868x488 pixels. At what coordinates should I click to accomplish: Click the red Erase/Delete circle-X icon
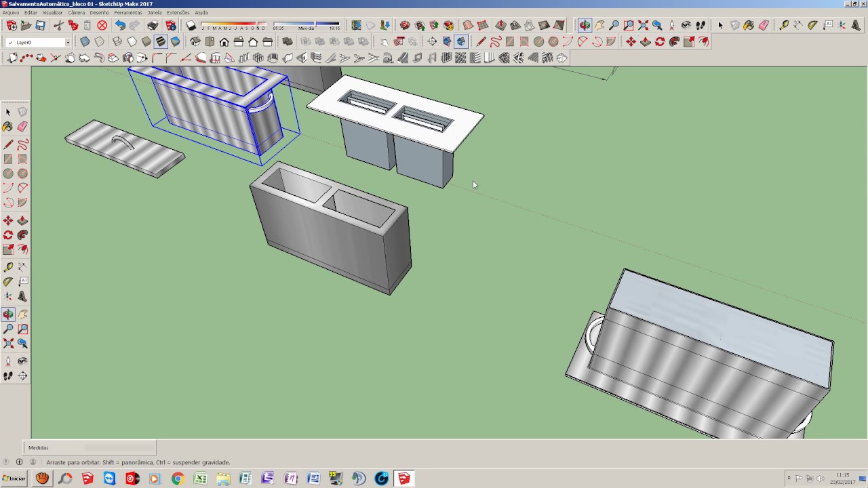click(102, 26)
